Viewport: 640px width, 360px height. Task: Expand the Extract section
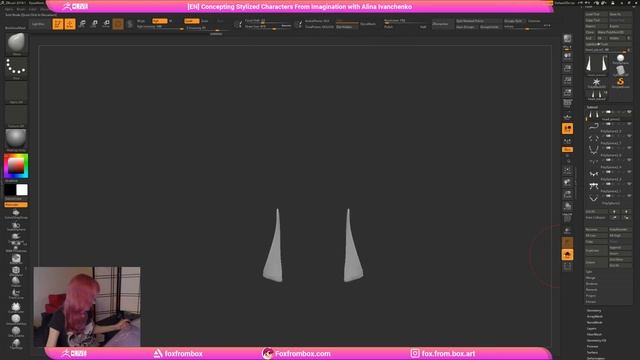click(x=591, y=302)
